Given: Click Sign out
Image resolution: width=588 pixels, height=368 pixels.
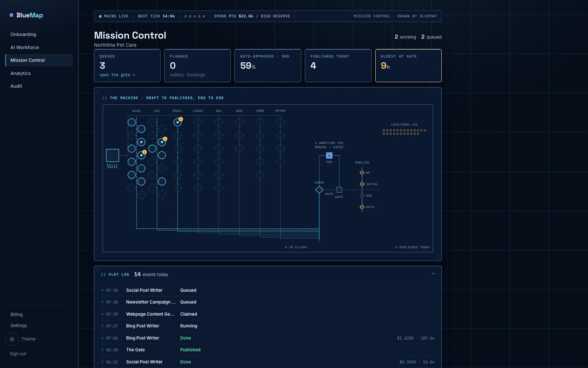Looking at the screenshot, I should coord(18,354).
